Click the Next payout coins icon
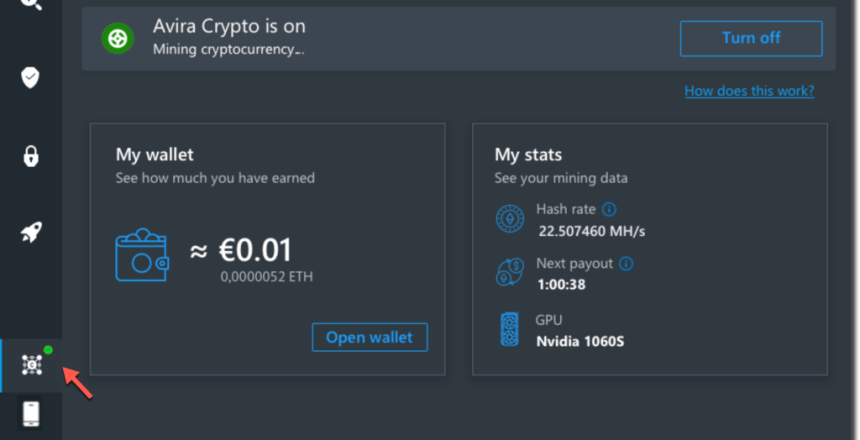 pos(509,274)
